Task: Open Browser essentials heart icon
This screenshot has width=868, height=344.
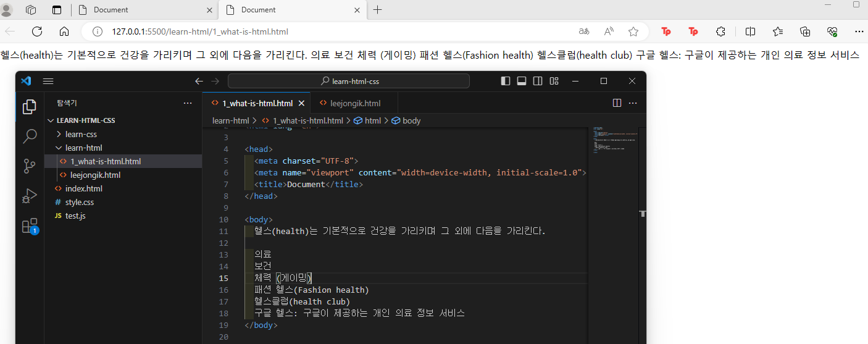Action: click(x=832, y=31)
